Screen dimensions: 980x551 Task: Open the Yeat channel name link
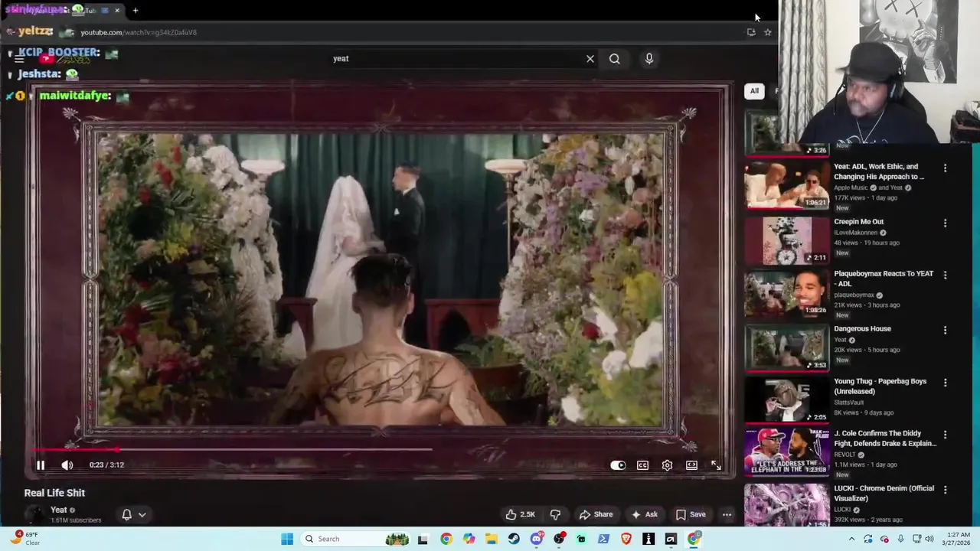pyautogui.click(x=59, y=510)
